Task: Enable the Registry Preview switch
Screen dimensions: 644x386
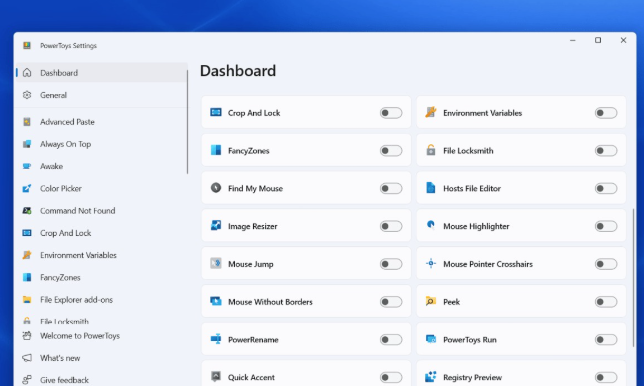Action: (x=606, y=377)
